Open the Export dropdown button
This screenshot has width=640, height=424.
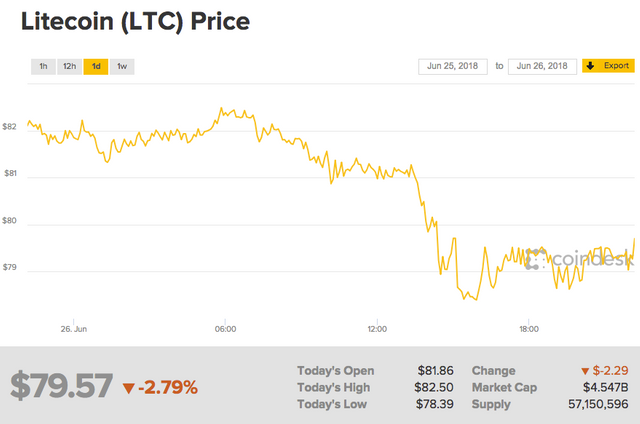pyautogui.click(x=607, y=66)
